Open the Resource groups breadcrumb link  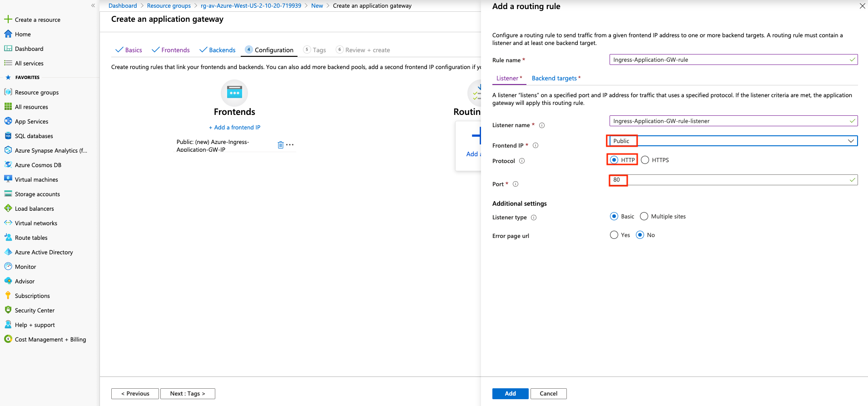click(x=169, y=5)
